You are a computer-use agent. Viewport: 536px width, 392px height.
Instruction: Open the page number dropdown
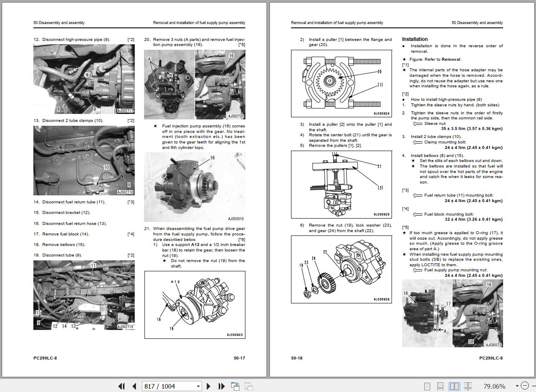click(198, 386)
